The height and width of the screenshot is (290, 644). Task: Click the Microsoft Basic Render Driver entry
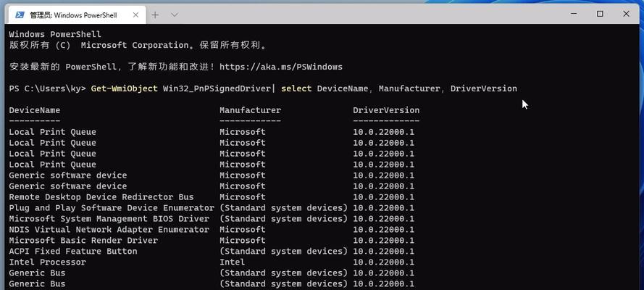(x=83, y=240)
